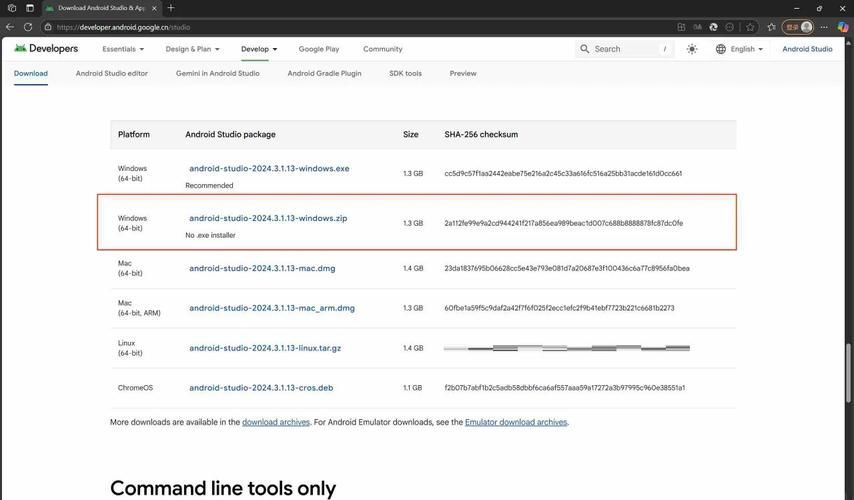This screenshot has height=500, width=854.
Task: Click the smiley face icon in address bar
Action: click(730, 27)
